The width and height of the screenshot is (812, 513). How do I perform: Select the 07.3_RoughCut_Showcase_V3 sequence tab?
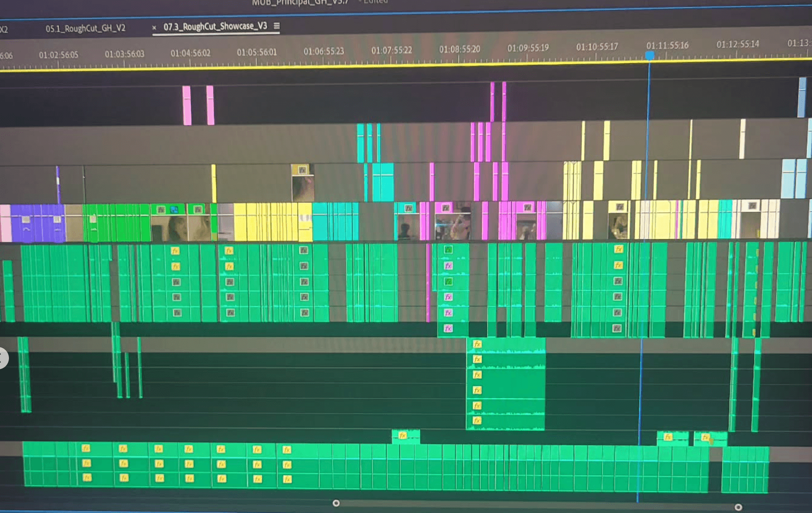(x=215, y=26)
